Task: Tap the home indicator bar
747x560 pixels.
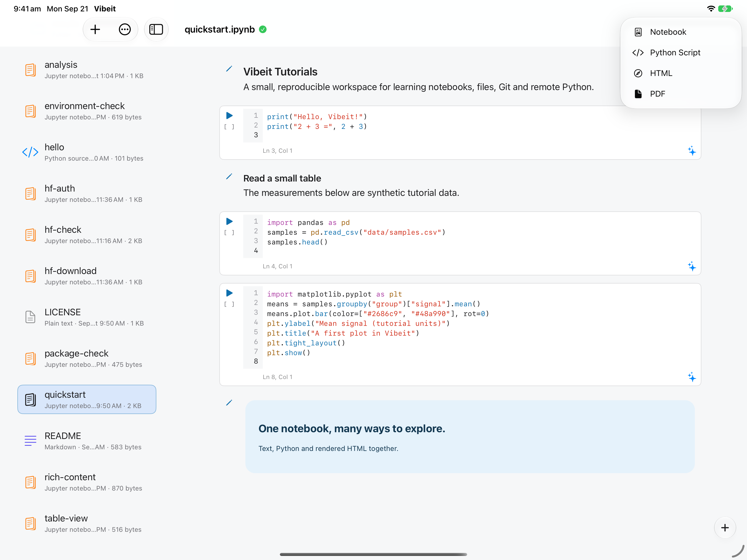Action: pyautogui.click(x=373, y=554)
